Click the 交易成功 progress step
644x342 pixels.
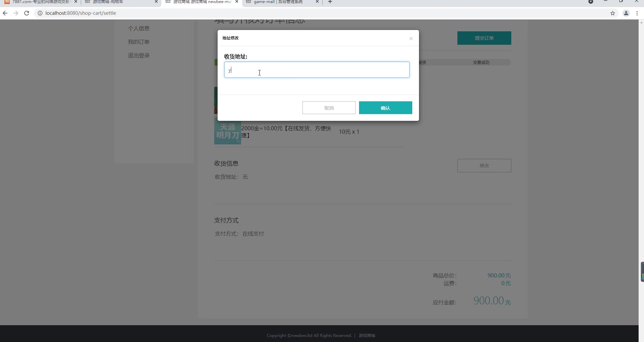click(481, 62)
